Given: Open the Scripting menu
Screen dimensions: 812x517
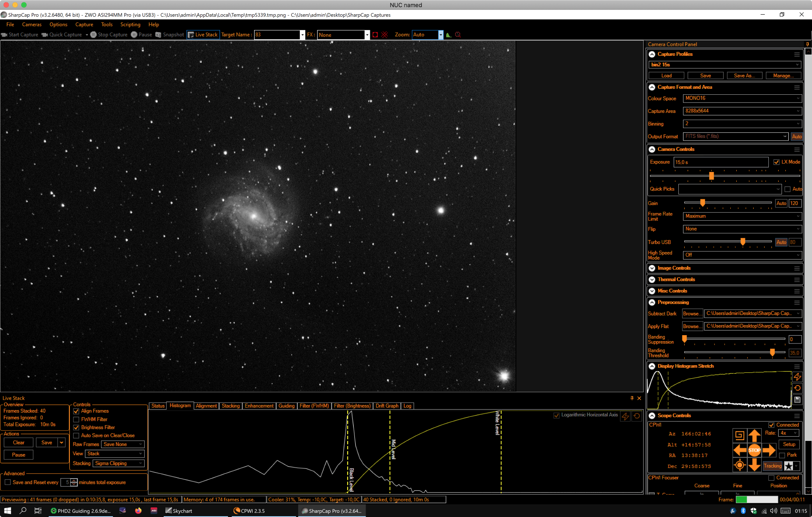Looking at the screenshot, I should click(130, 25).
